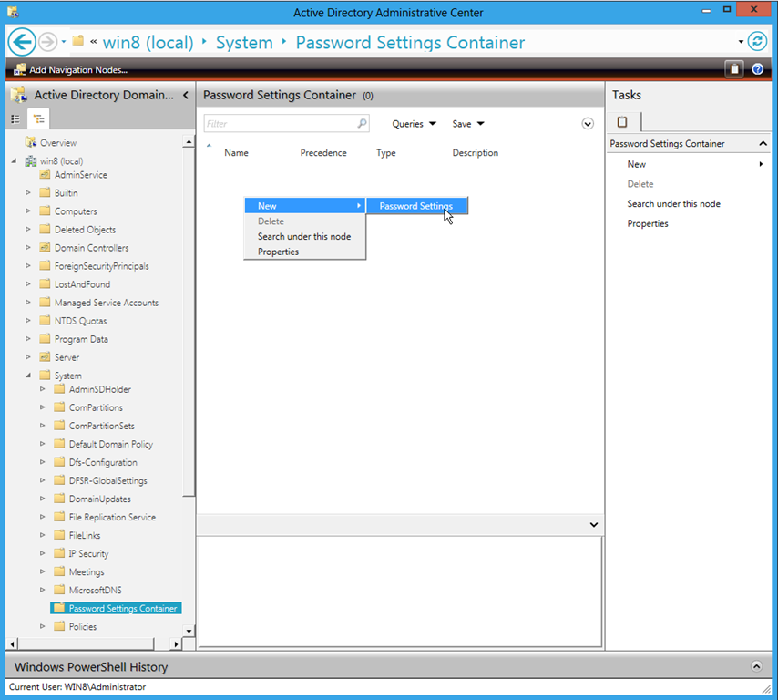
Task: Click the Add Navigation Nodes icon
Action: 20,70
